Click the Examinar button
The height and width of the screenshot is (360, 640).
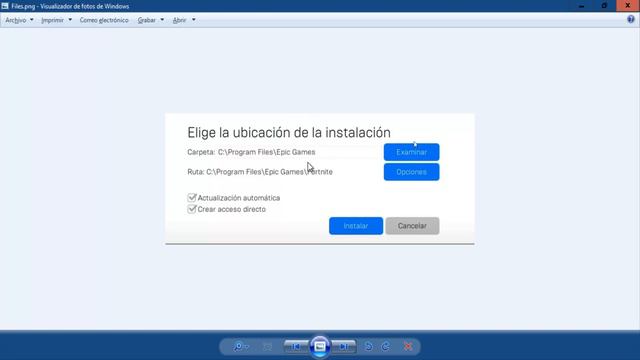[x=411, y=152]
